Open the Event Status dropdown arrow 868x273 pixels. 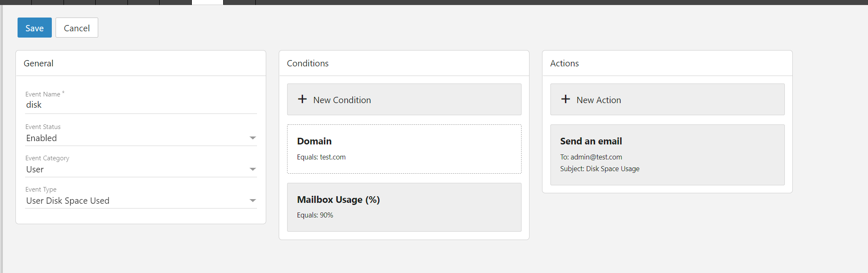(252, 138)
